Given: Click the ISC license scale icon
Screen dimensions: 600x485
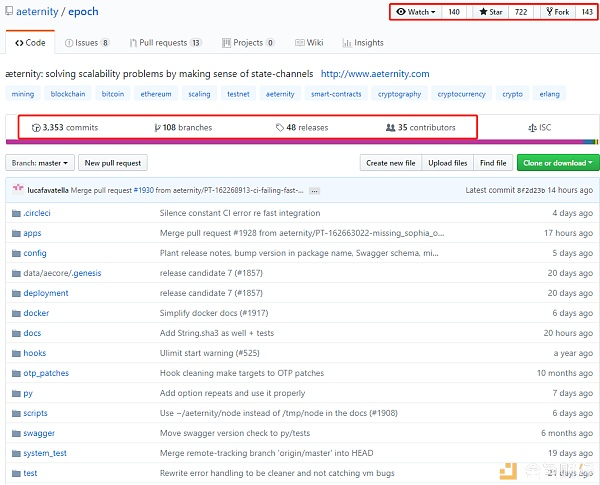Looking at the screenshot, I should pos(532,127).
